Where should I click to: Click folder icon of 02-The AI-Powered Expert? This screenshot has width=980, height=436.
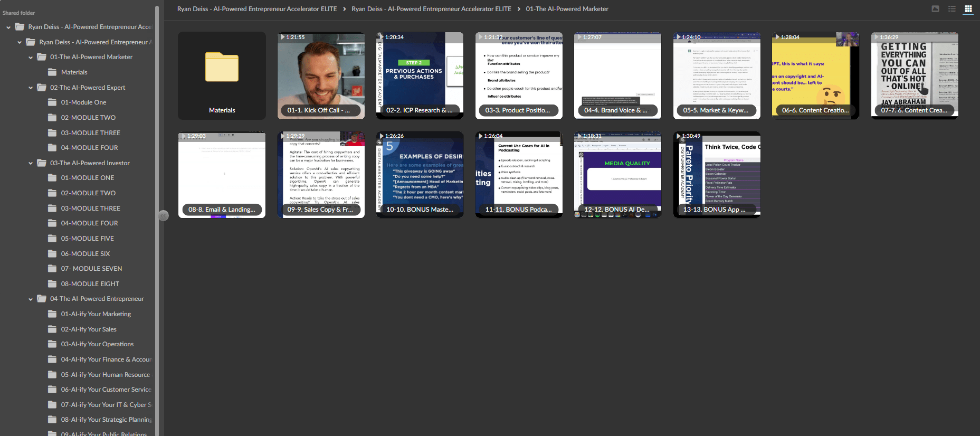point(42,88)
